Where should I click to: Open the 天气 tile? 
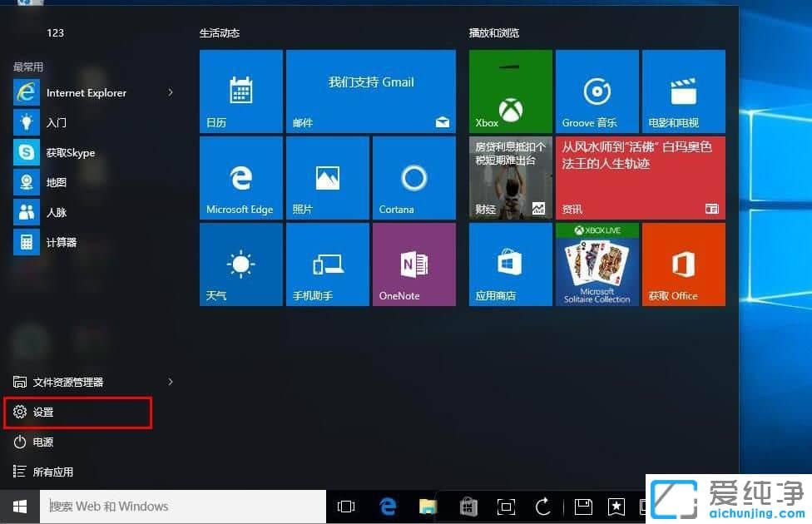240,264
